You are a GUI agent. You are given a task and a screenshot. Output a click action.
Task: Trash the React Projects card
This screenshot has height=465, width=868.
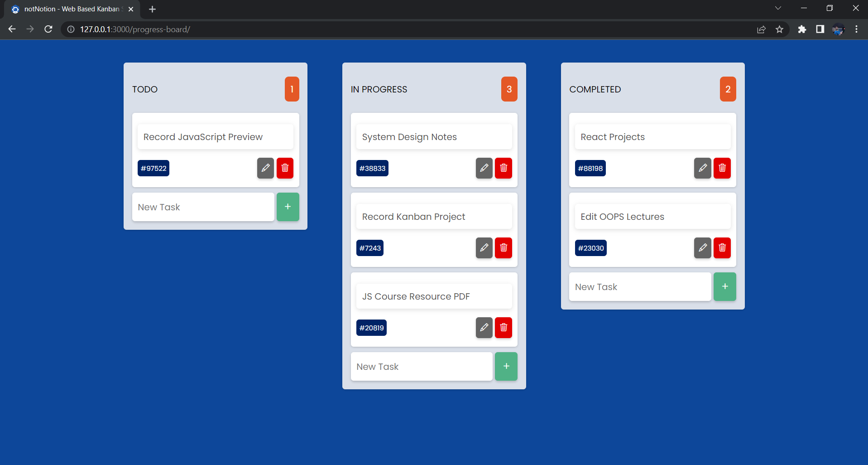(x=722, y=168)
